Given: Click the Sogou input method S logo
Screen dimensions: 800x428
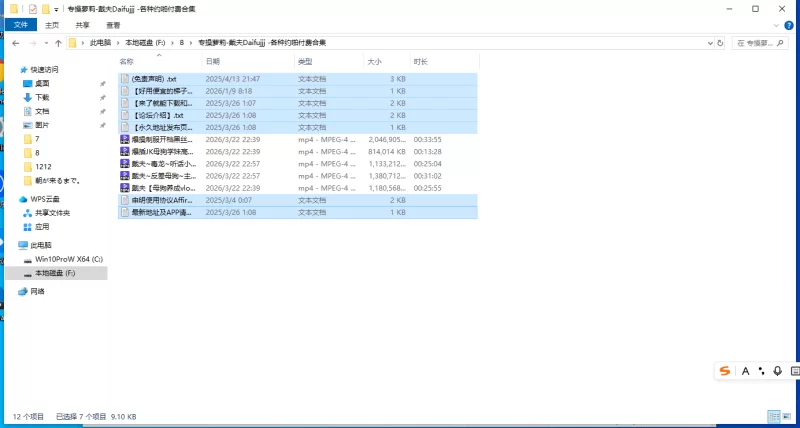Looking at the screenshot, I should [x=725, y=371].
